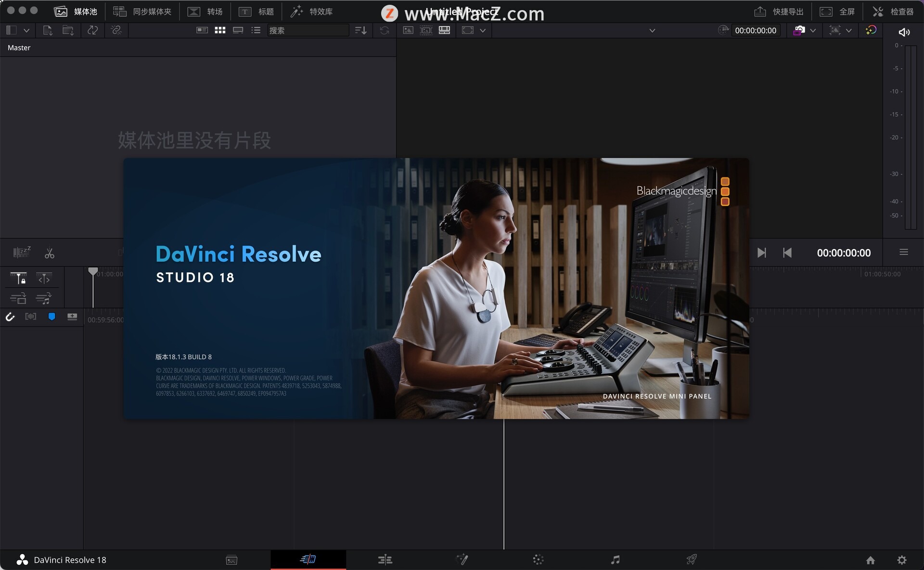Viewport: 924px width, 570px height.
Task: Open the timeline options hamburger menu
Action: (x=903, y=252)
